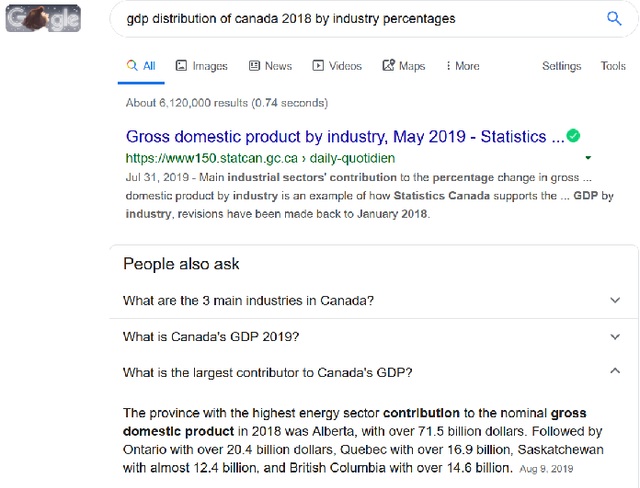Expand "What are the 3 main industries" question
This screenshot has width=640, height=488.
click(373, 301)
